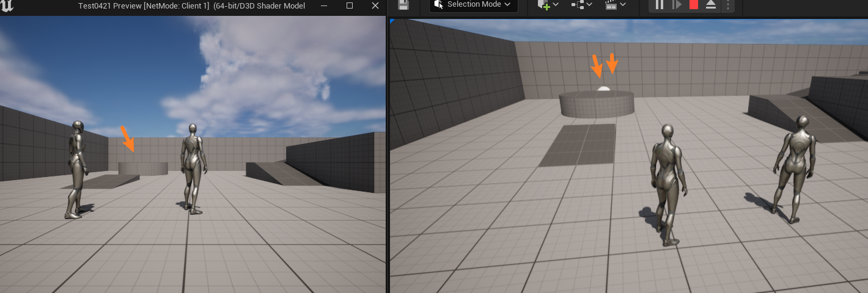Minimize the Test0421 Preview window
The image size is (868, 293).
pyautogui.click(x=323, y=5)
